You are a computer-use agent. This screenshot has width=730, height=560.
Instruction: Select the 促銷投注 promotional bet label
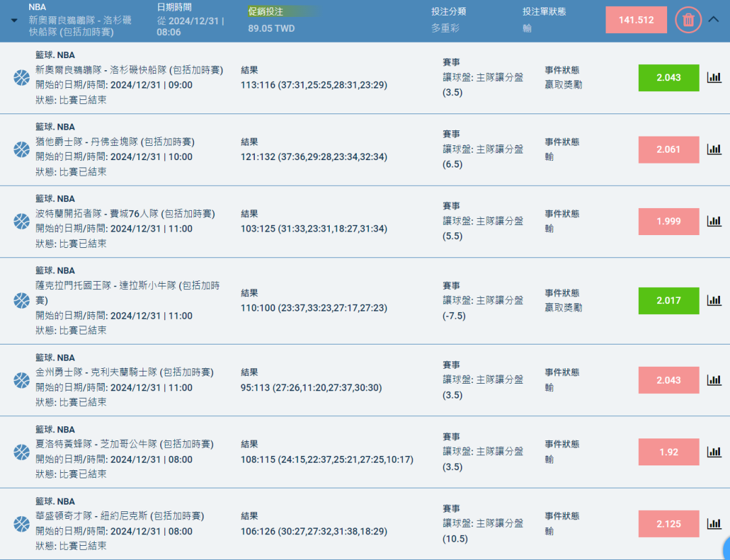(x=266, y=11)
